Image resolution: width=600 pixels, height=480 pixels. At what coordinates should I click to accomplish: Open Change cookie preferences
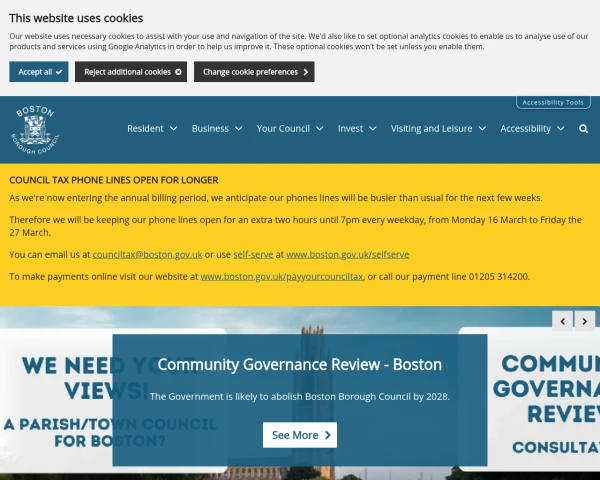254,72
